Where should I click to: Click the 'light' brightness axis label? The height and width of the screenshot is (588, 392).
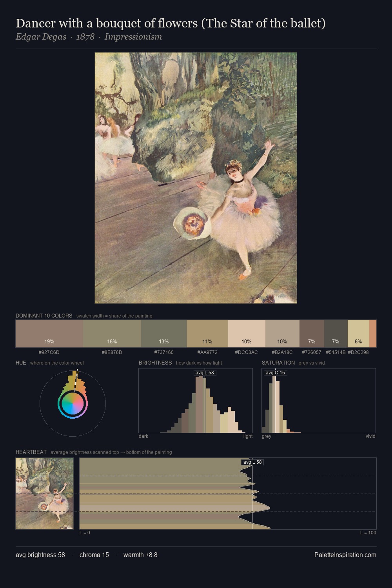[248, 436]
